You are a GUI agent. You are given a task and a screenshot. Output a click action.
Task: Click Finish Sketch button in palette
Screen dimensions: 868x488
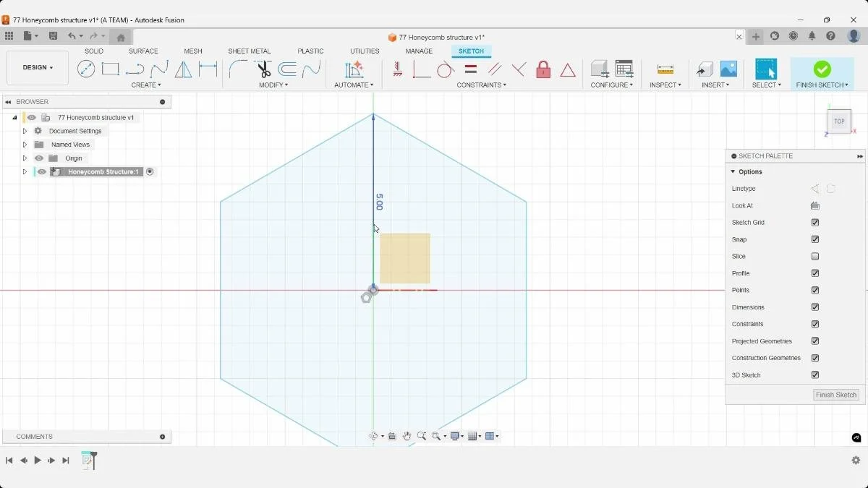tap(836, 395)
